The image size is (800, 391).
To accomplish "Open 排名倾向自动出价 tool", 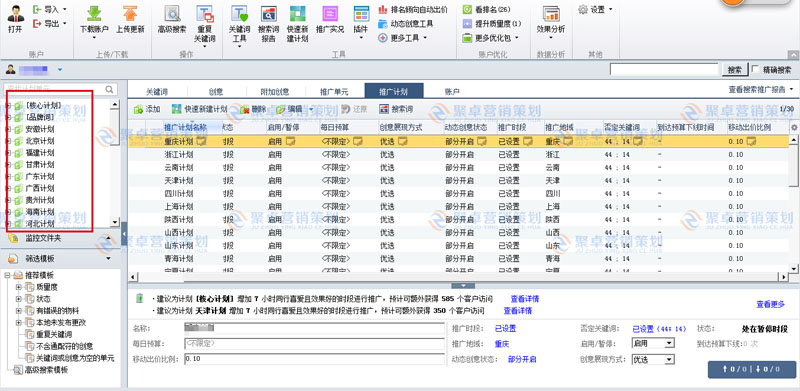I will [413, 9].
